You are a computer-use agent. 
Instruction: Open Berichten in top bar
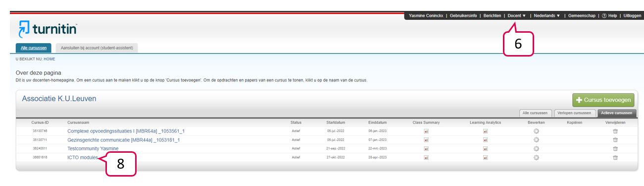492,16
